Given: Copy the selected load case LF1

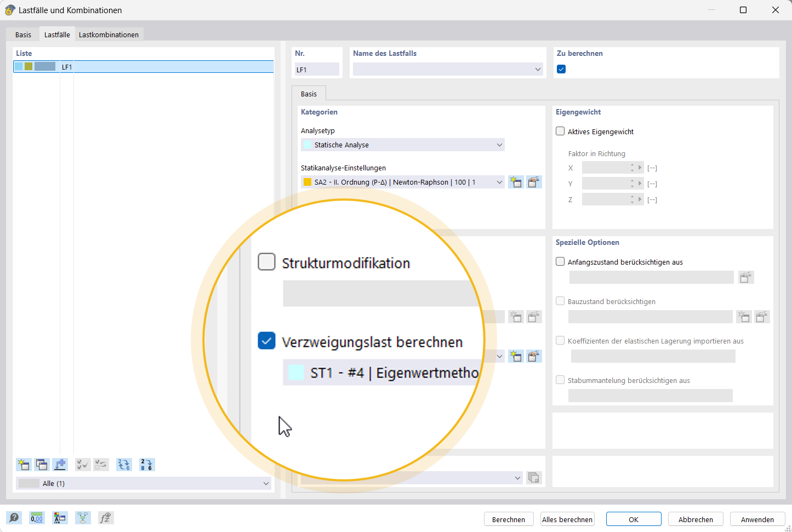Looking at the screenshot, I should tap(42, 465).
